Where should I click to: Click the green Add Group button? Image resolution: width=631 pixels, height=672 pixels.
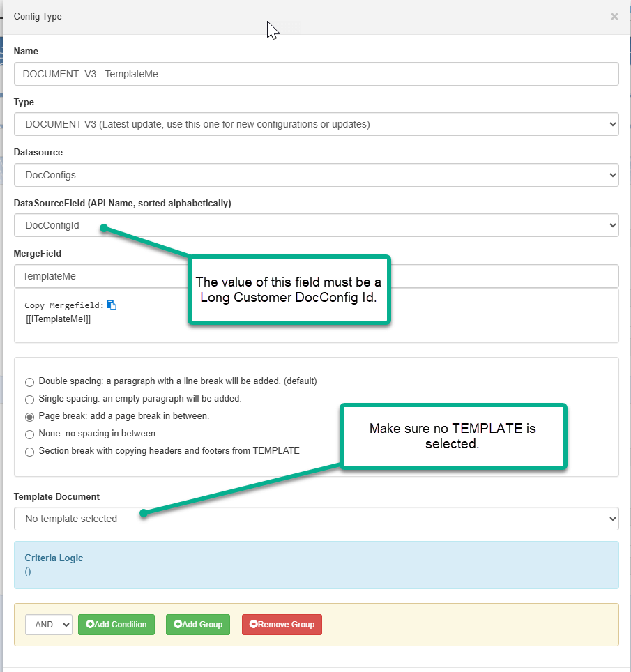[x=198, y=625]
